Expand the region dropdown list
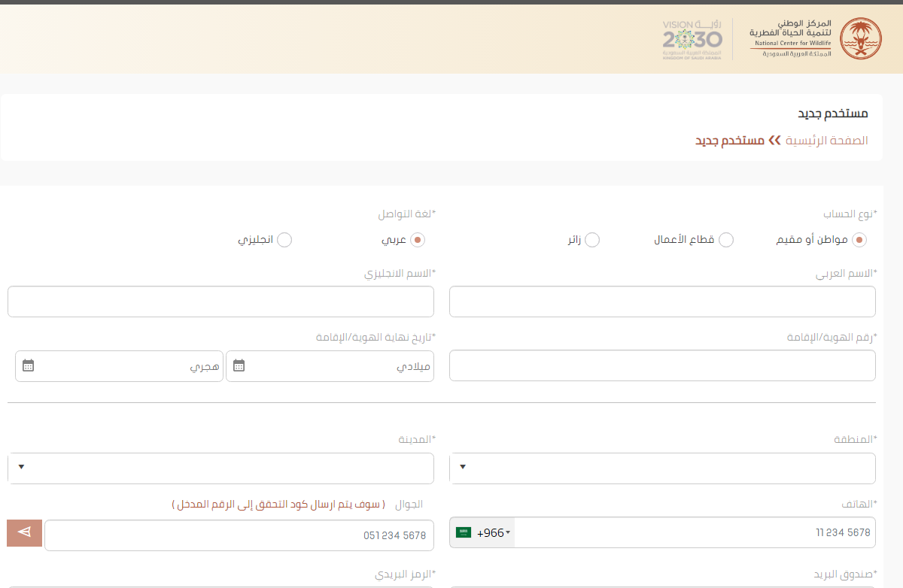The height and width of the screenshot is (588, 903). (662, 468)
